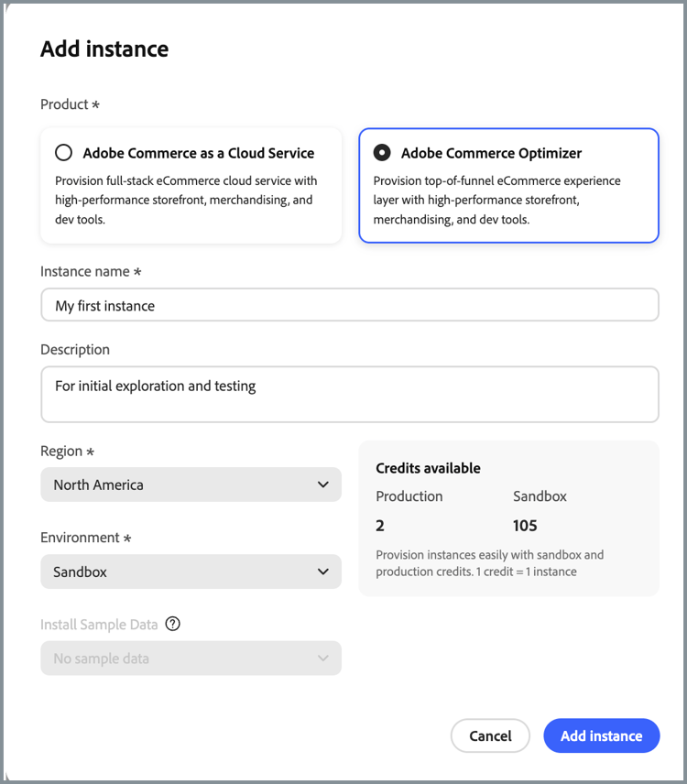Select the Adobe Commerce Optimizer card
The width and height of the screenshot is (687, 784).
(x=508, y=186)
